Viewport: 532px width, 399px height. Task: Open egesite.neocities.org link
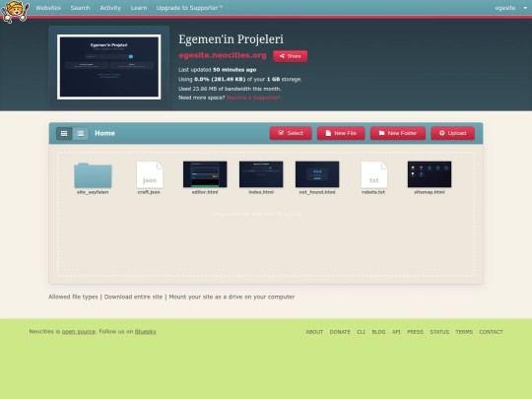[223, 55]
